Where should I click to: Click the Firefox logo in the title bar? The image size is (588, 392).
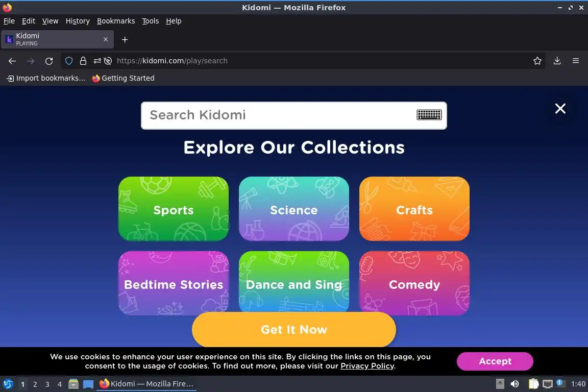point(7,7)
